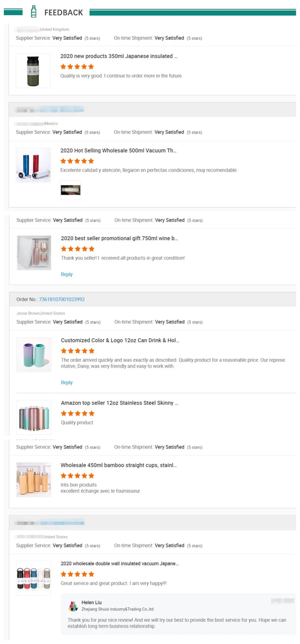
Task: Click 'Wholesale 450ml bamboo straight cups' title
Action: [x=118, y=465]
